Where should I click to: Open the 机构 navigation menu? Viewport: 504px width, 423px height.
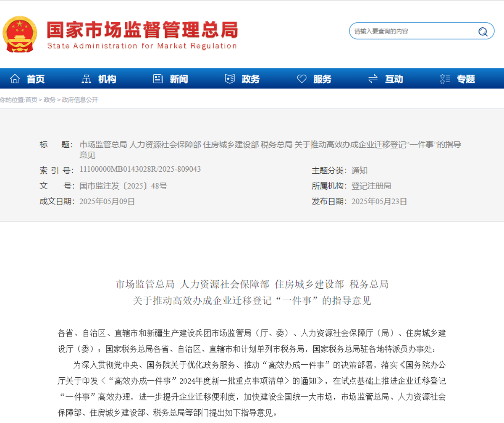(107, 79)
